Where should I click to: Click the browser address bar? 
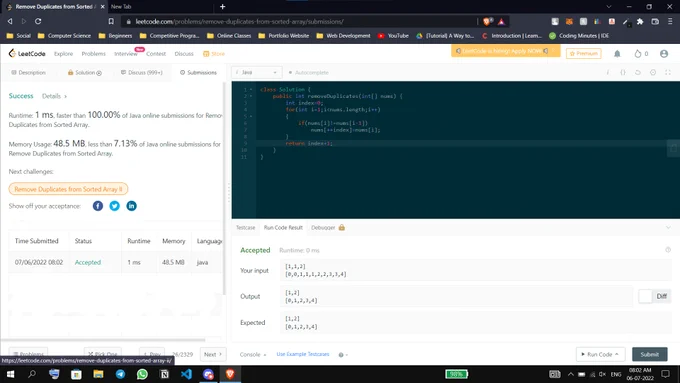[x=299, y=21]
